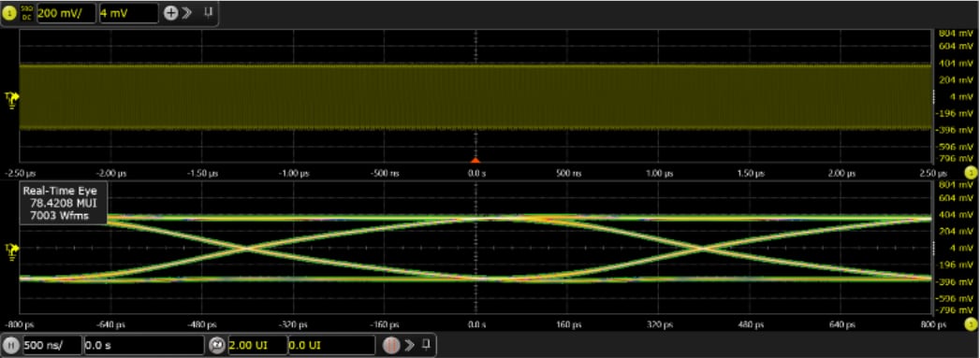Edit the 0.0 UI eye position field
This screenshot has height=358, width=980.
coord(331,345)
